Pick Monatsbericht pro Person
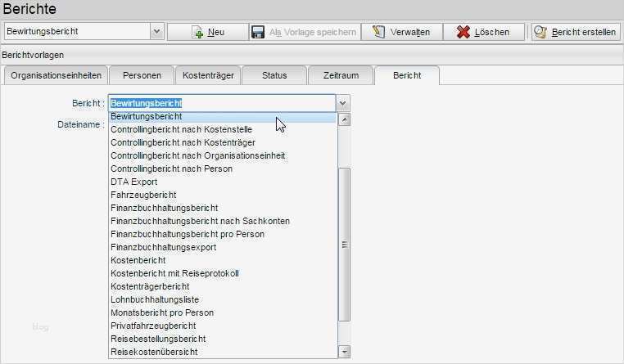The image size is (624, 364). pyautogui.click(x=223, y=313)
